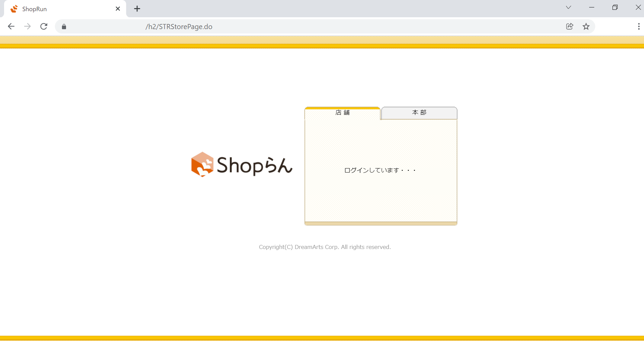
Task: Click the back navigation arrow
Action: point(11,26)
